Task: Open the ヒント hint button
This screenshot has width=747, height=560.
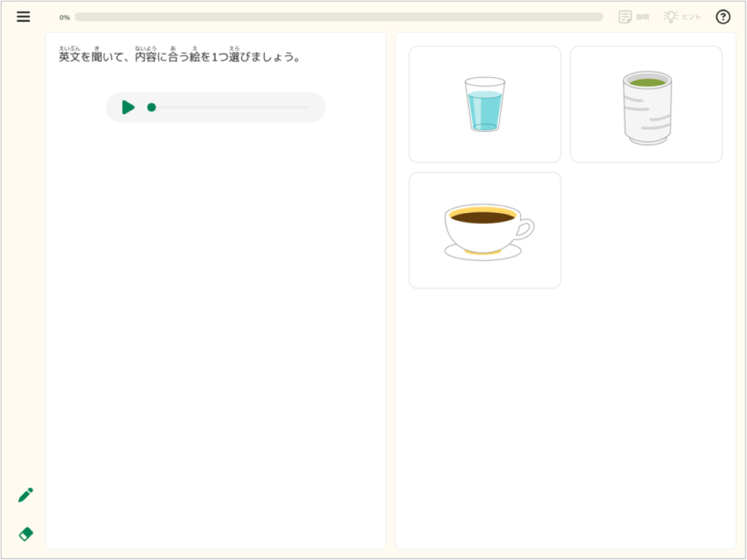Action: [682, 17]
